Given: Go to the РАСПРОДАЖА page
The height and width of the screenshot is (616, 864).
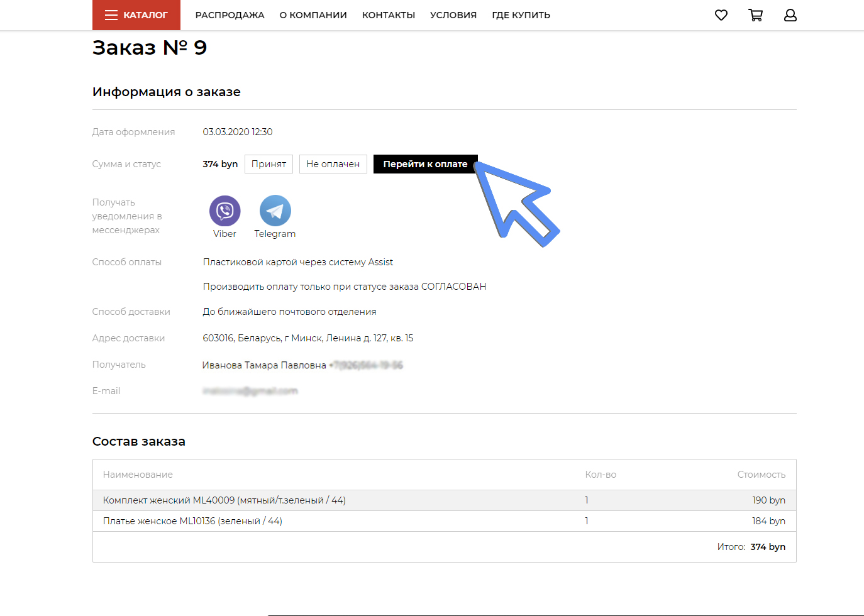Looking at the screenshot, I should pos(230,15).
